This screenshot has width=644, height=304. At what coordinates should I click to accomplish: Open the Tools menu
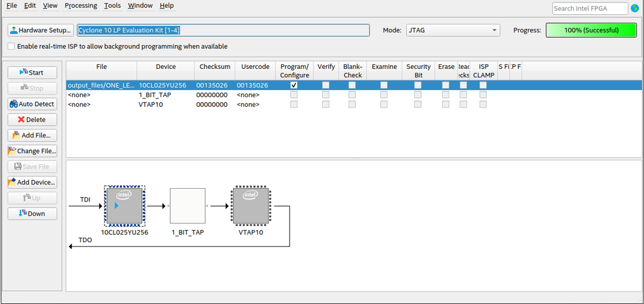pyautogui.click(x=112, y=6)
